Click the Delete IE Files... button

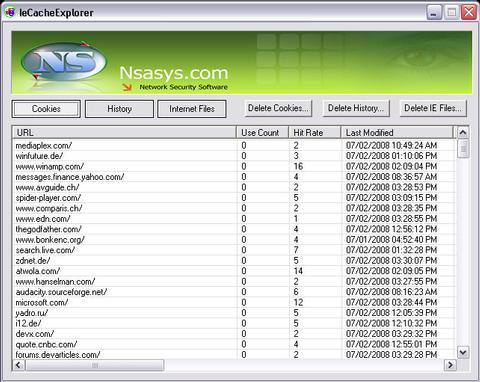(433, 108)
